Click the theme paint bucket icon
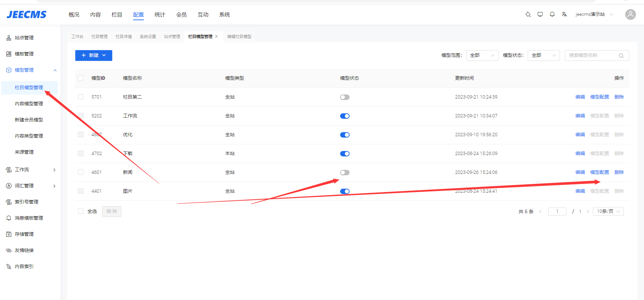The height and width of the screenshot is (300, 644). pyautogui.click(x=528, y=14)
